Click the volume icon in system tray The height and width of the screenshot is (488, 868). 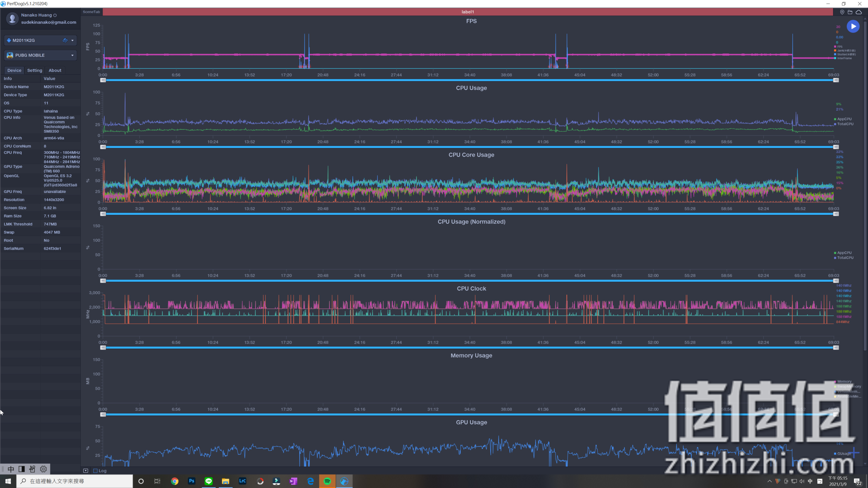802,481
